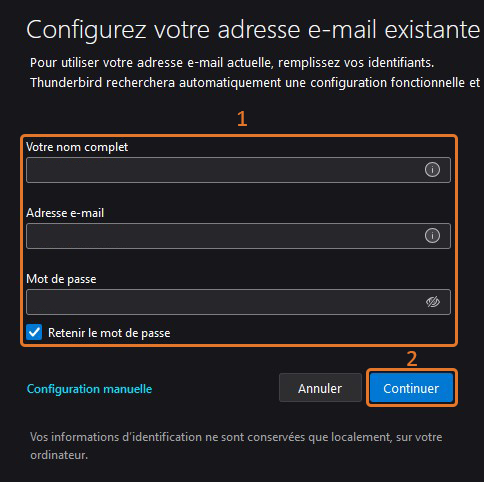Viewport: 484px width, 482px height.
Task: Focus the Adresse e-mail text field
Action: pos(238,236)
